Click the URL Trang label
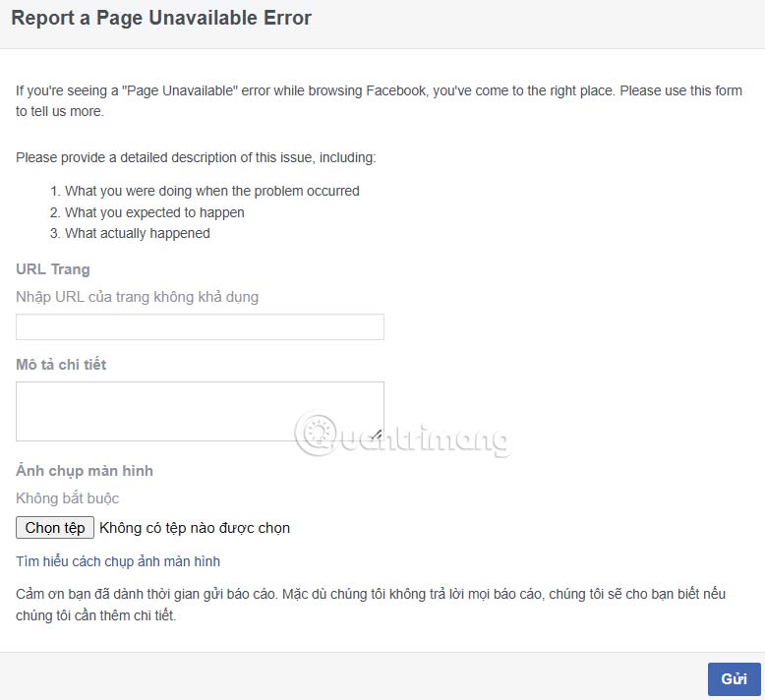Viewport: 765px width, 700px height. (53, 269)
